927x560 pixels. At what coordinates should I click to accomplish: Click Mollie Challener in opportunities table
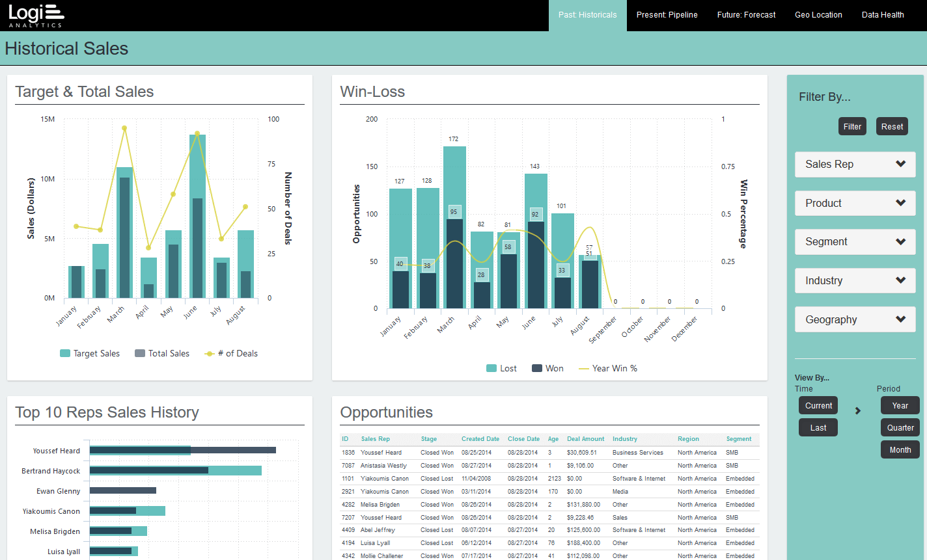[382, 555]
